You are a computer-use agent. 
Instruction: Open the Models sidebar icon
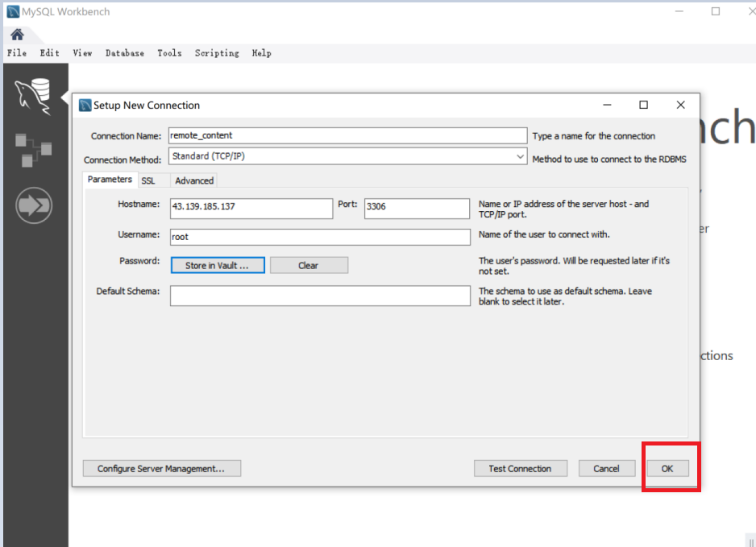click(x=33, y=151)
